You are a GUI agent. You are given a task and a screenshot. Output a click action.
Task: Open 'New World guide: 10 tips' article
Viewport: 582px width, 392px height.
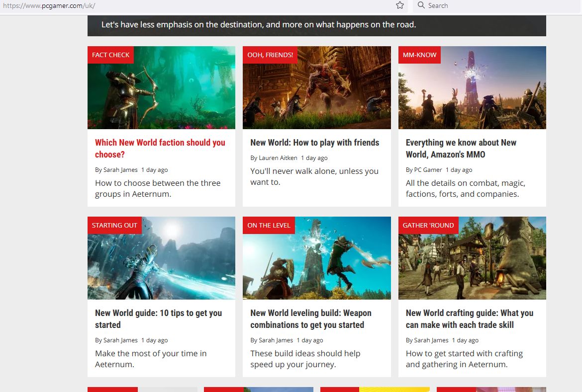tap(159, 318)
